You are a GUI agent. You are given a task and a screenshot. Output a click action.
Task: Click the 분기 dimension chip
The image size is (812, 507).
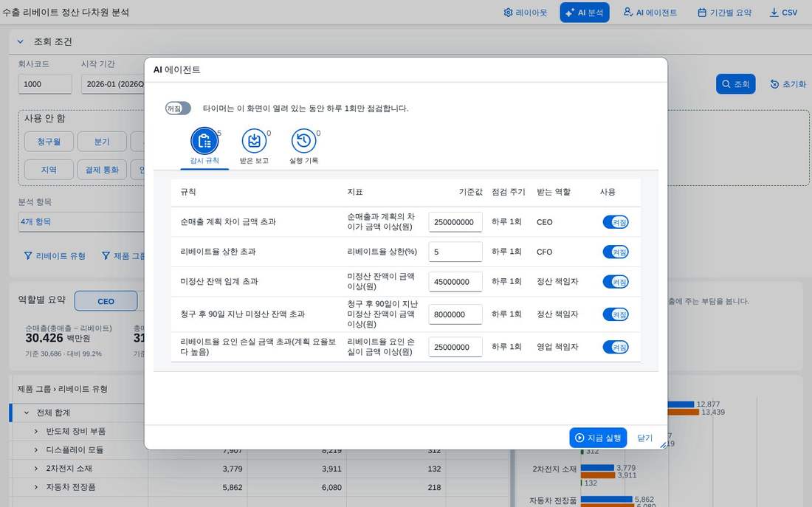point(102,142)
